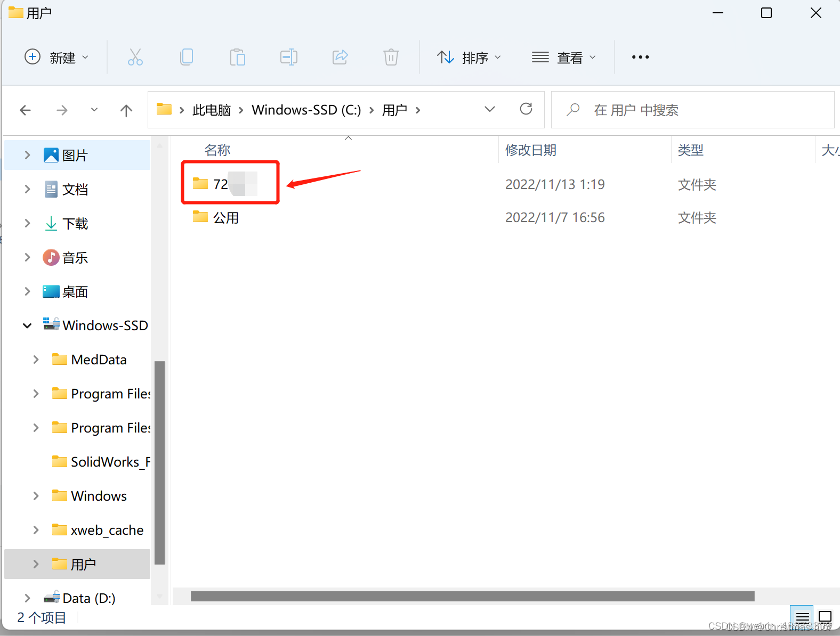Go back with the left arrow
This screenshot has width=840, height=636.
[25, 110]
